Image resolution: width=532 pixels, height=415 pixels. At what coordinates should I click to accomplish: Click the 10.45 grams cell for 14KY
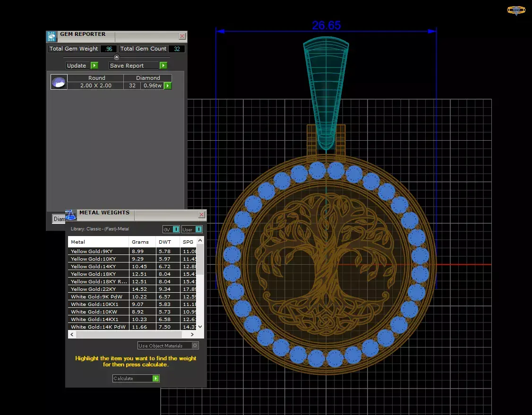(x=142, y=266)
